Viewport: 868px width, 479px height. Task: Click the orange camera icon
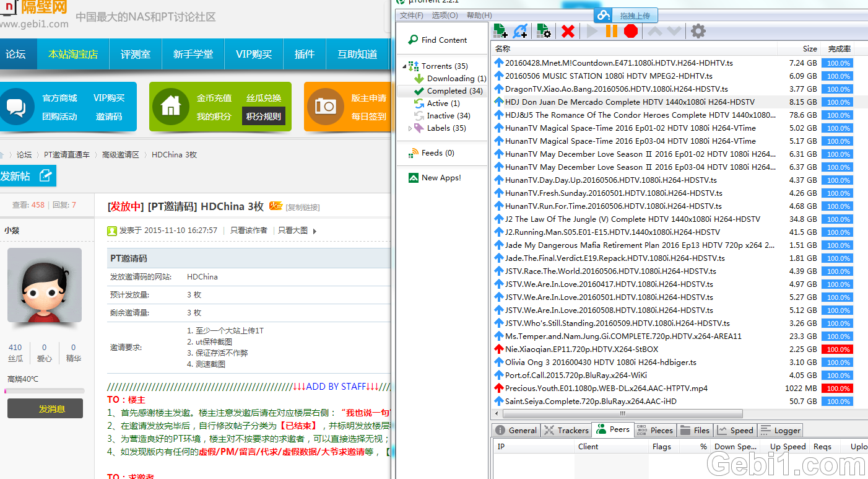pos(325,106)
